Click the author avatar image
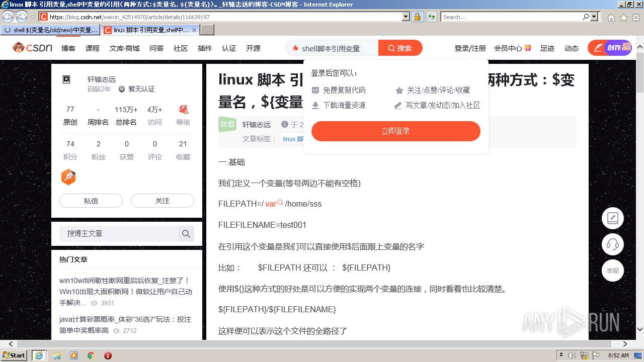This screenshot has height=362, width=644. (66, 79)
